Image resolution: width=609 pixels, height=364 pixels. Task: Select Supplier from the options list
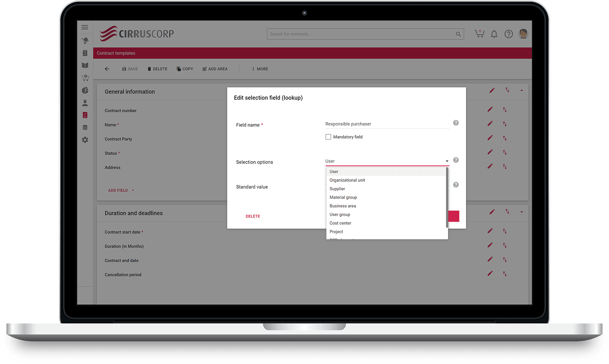pyautogui.click(x=337, y=189)
